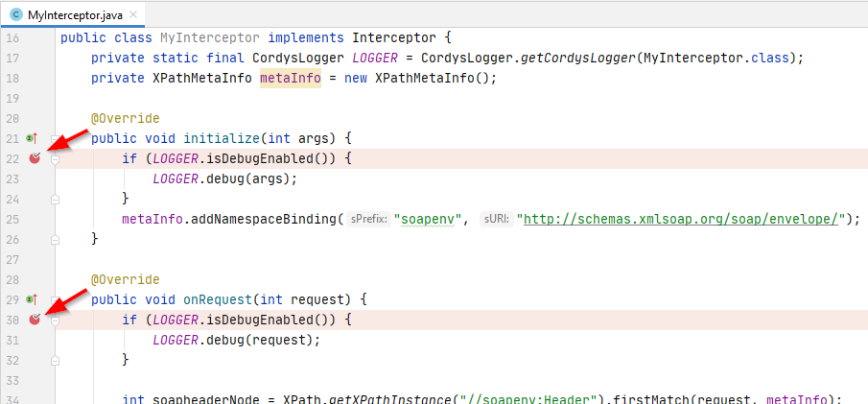Click implements-method gutter icon beside onRequest
The image size is (868, 404).
coord(32,300)
